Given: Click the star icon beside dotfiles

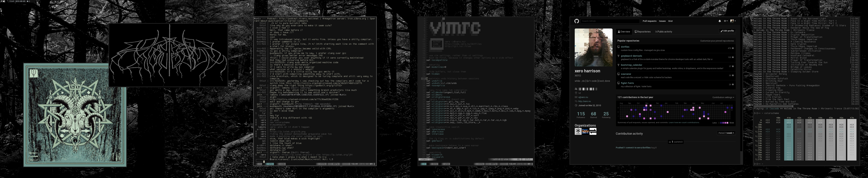Looking at the screenshot, I should pos(733,48).
